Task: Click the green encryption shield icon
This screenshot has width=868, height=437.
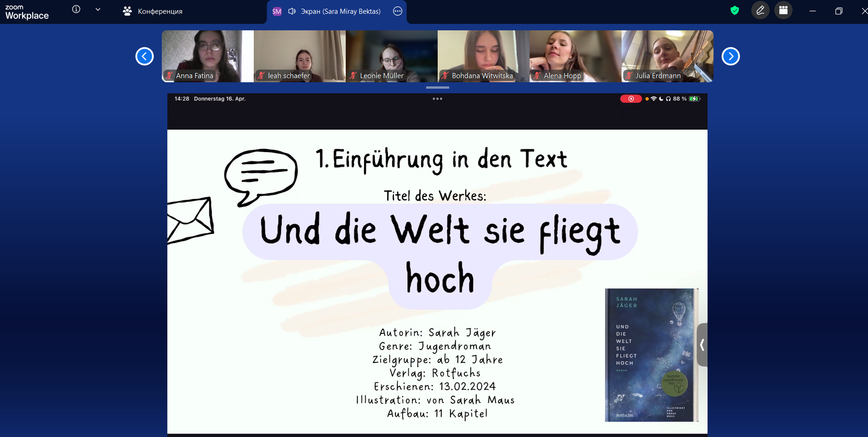Action: tap(735, 10)
